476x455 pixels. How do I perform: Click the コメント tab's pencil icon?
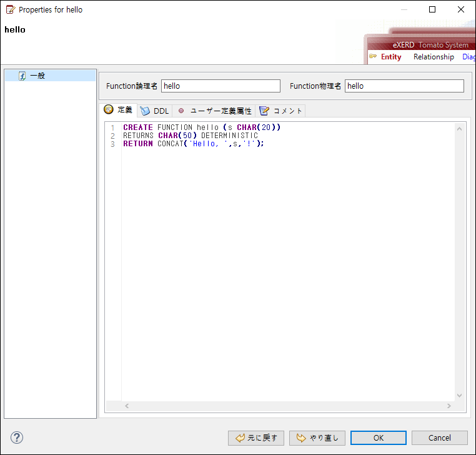pyautogui.click(x=264, y=111)
